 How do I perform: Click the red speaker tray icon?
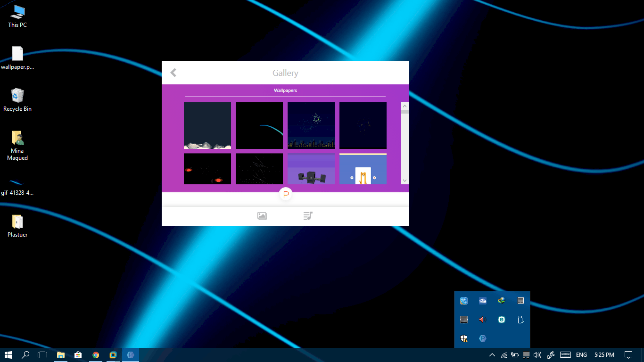[x=482, y=320]
